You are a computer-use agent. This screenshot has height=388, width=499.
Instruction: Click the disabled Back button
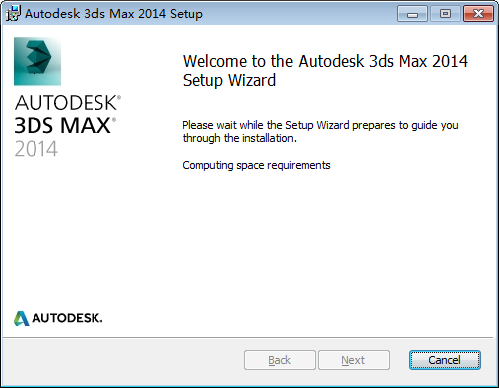280,360
